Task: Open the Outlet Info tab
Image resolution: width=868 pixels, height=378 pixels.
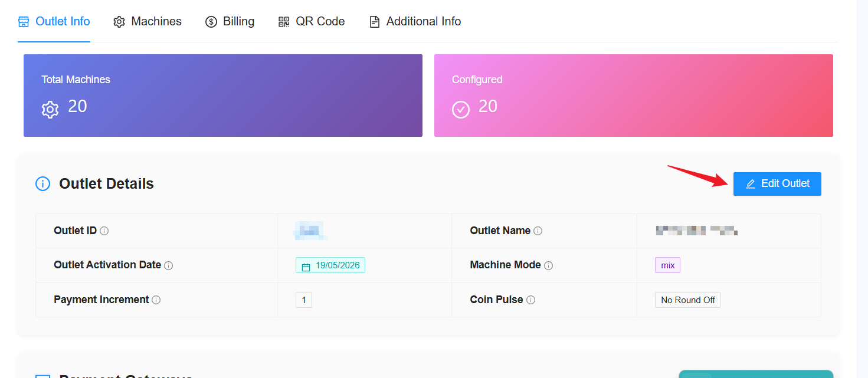Action: (x=54, y=21)
